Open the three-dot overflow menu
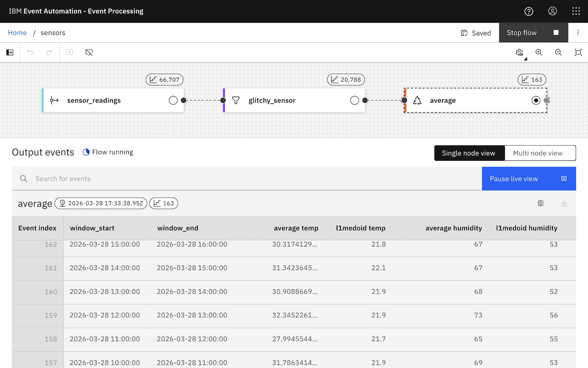Screen dimensions: 588x368 pos(578,33)
